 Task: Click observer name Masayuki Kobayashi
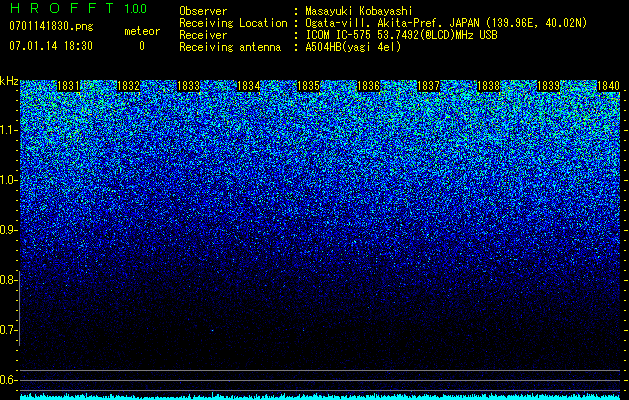click(x=359, y=11)
